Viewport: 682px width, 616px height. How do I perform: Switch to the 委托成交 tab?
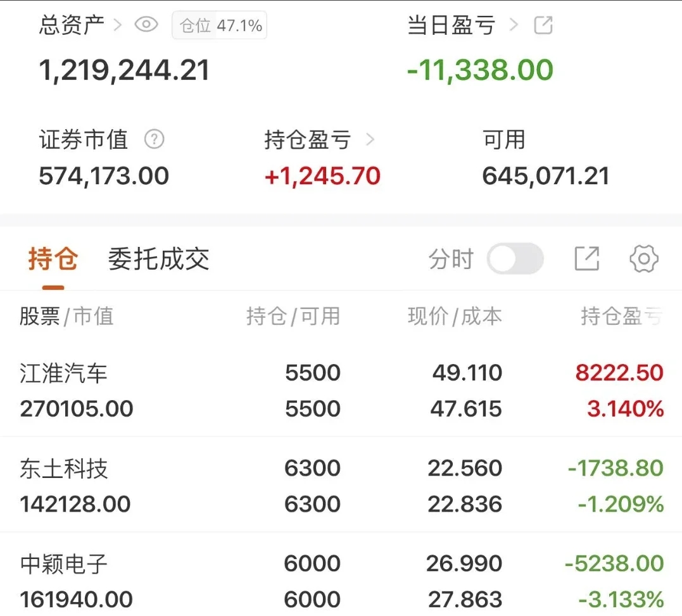point(158,259)
